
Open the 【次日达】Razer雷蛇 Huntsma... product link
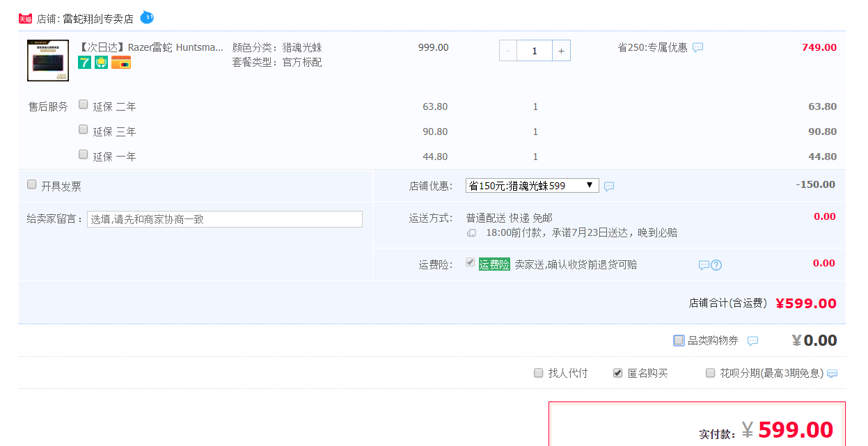pyautogui.click(x=151, y=47)
